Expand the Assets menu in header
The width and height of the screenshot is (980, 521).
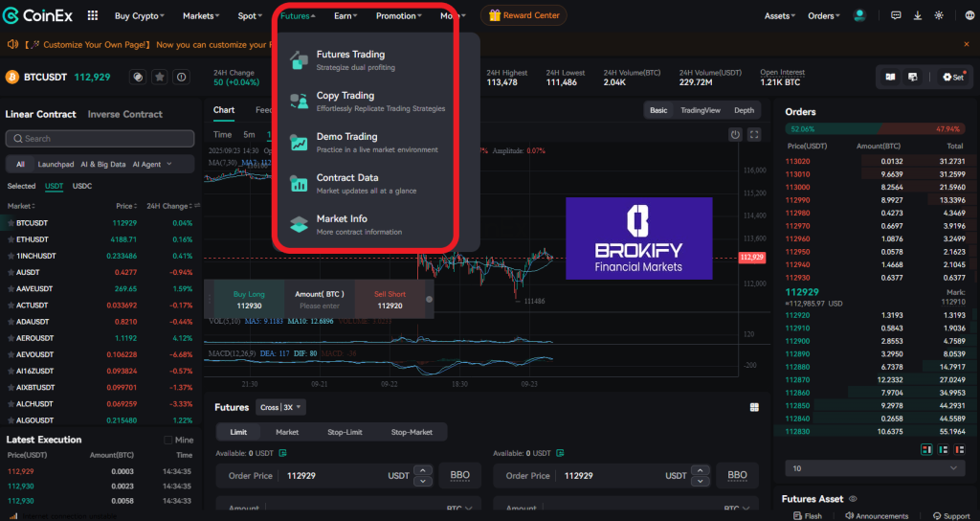pyautogui.click(x=778, y=16)
